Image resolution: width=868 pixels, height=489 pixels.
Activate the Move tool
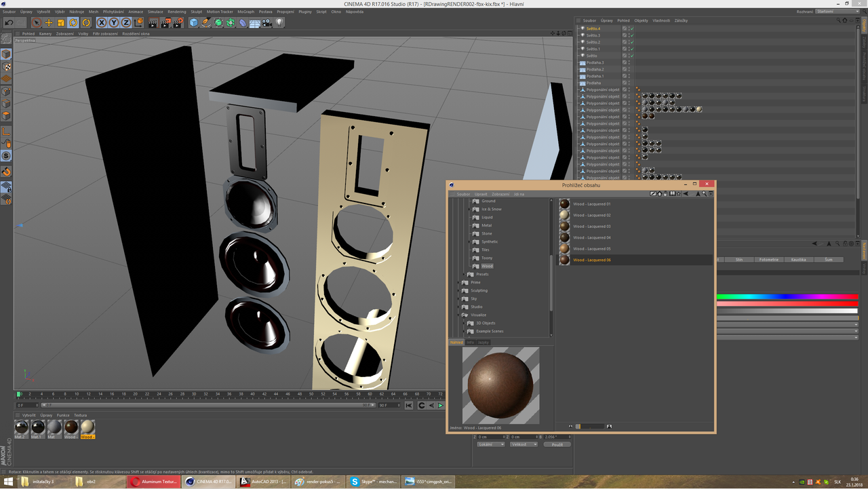[x=49, y=22]
